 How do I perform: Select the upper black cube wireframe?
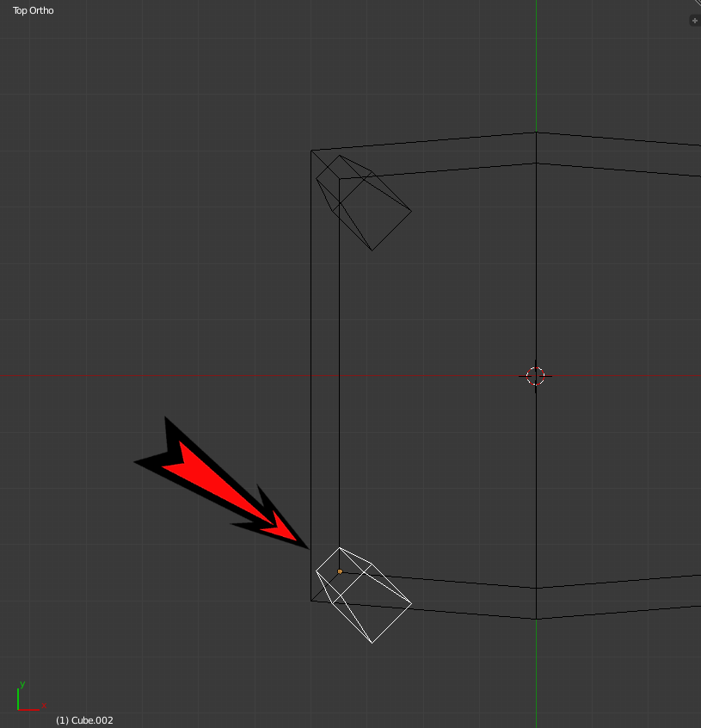pyautogui.click(x=364, y=203)
